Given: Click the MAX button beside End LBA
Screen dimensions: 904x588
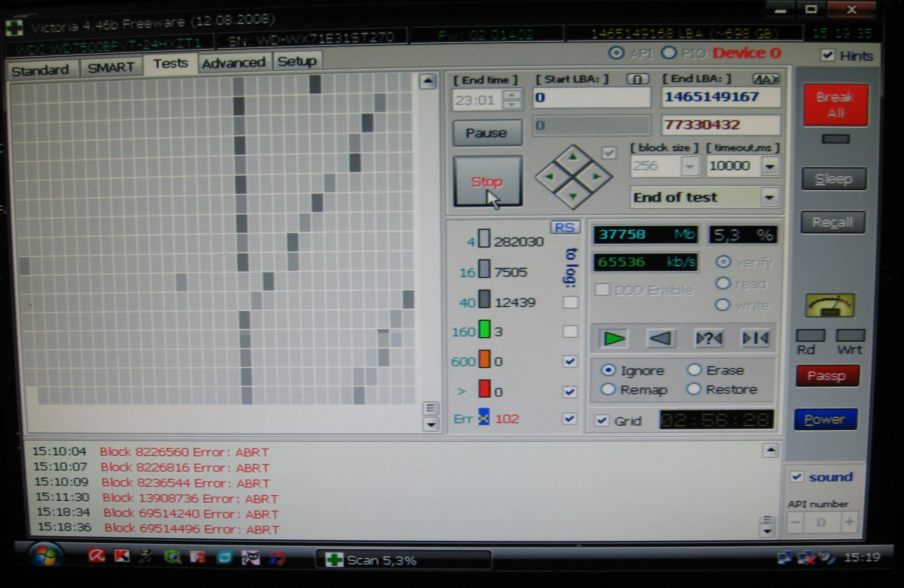Looking at the screenshot, I should pyautogui.click(x=766, y=79).
